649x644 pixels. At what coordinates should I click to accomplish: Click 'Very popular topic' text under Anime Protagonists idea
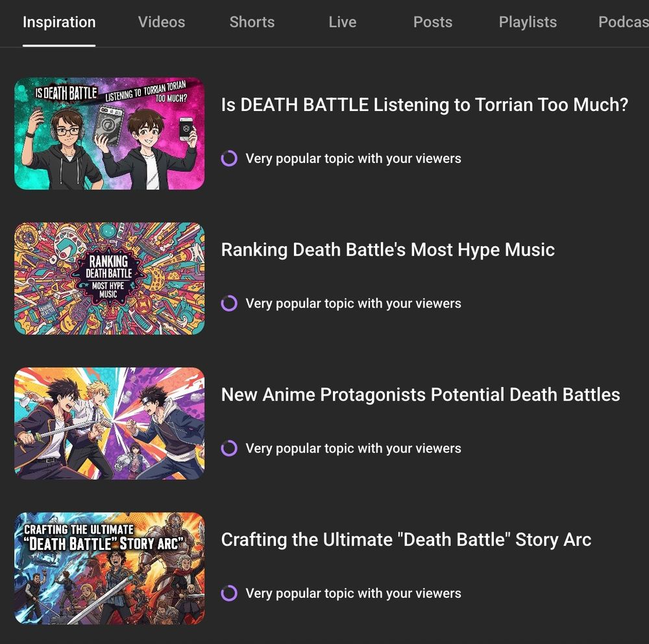[353, 449]
